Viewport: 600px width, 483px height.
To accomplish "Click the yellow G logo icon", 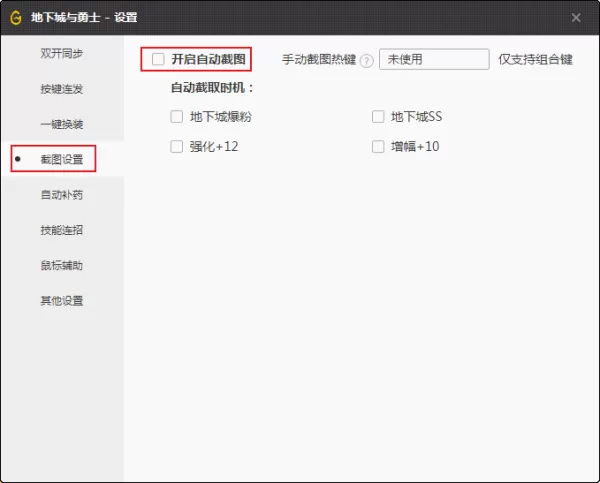I will pos(16,18).
